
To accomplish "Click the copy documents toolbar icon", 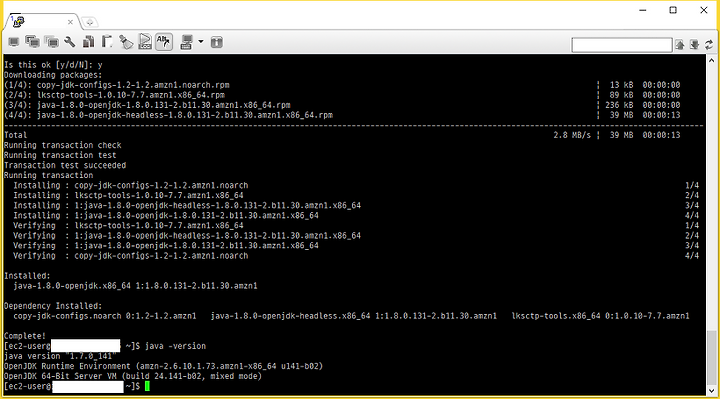I will point(89,42).
